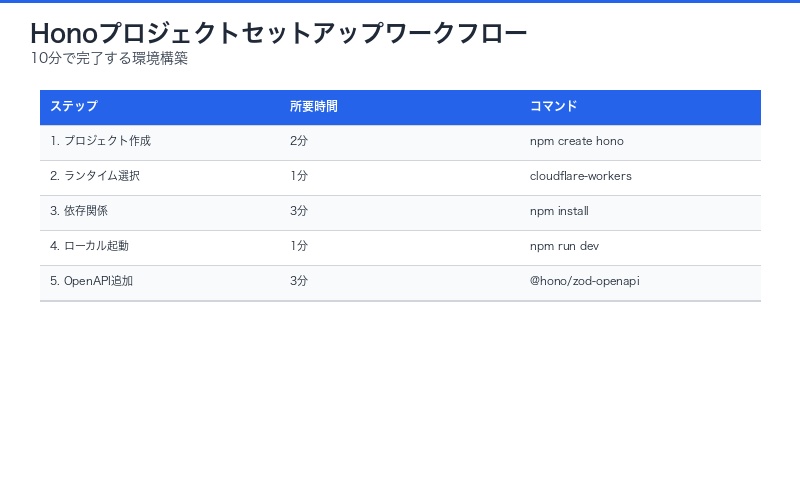This screenshot has width=800, height=500.
Task: Click the 3. 依存関係 step cell
Action: click(x=79, y=212)
